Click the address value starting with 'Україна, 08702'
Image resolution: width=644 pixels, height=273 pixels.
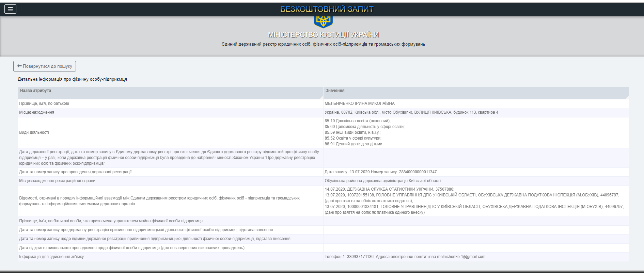pyautogui.click(x=411, y=112)
